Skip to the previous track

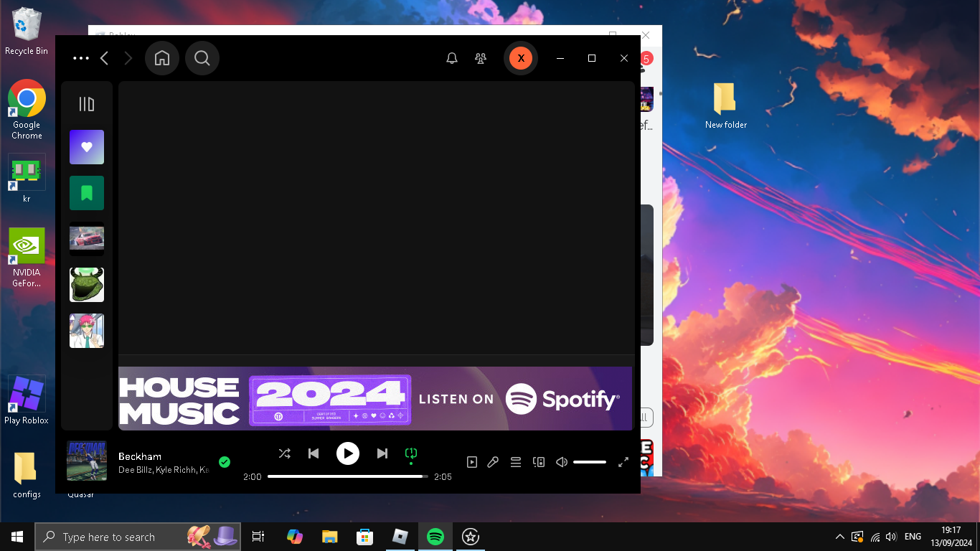314,453
